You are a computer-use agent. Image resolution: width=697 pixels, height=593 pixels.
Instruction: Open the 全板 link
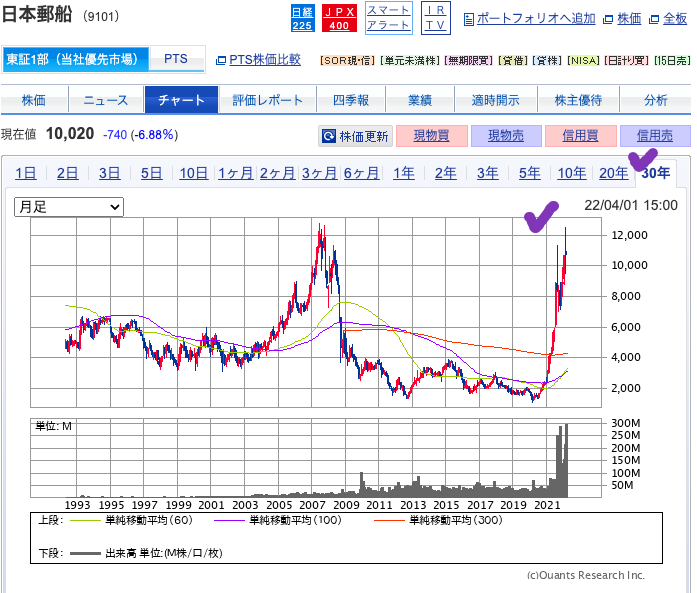point(675,19)
